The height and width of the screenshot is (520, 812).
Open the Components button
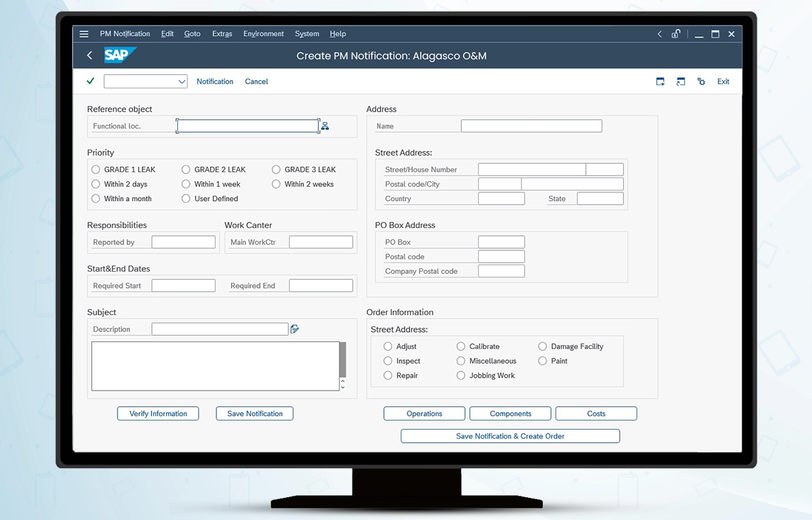(x=511, y=413)
